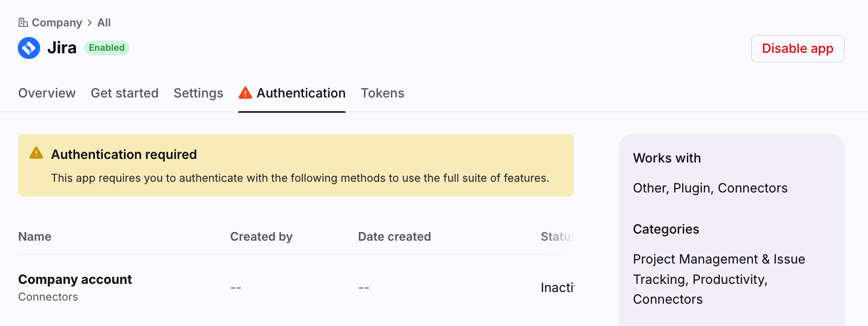
Task: Click the Jira app title text
Action: tap(62, 48)
